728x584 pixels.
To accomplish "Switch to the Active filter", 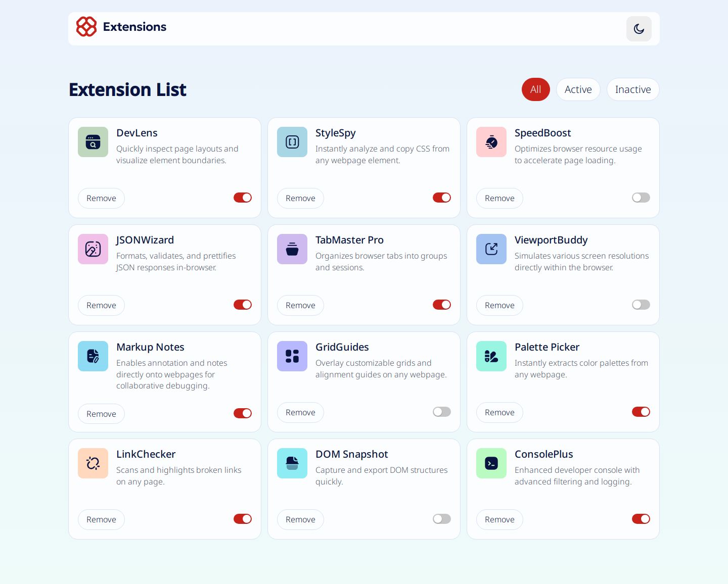I will tap(578, 89).
